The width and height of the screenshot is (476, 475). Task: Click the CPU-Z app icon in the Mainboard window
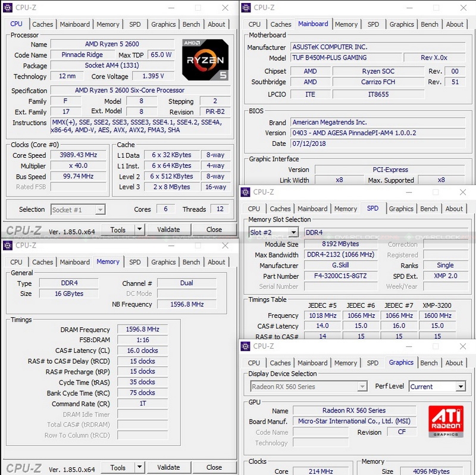click(246, 8)
